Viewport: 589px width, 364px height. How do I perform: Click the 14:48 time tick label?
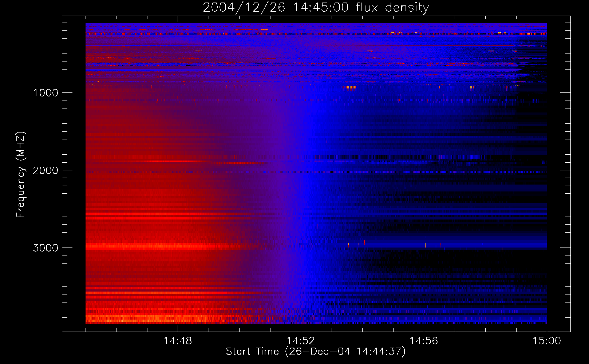(x=178, y=341)
